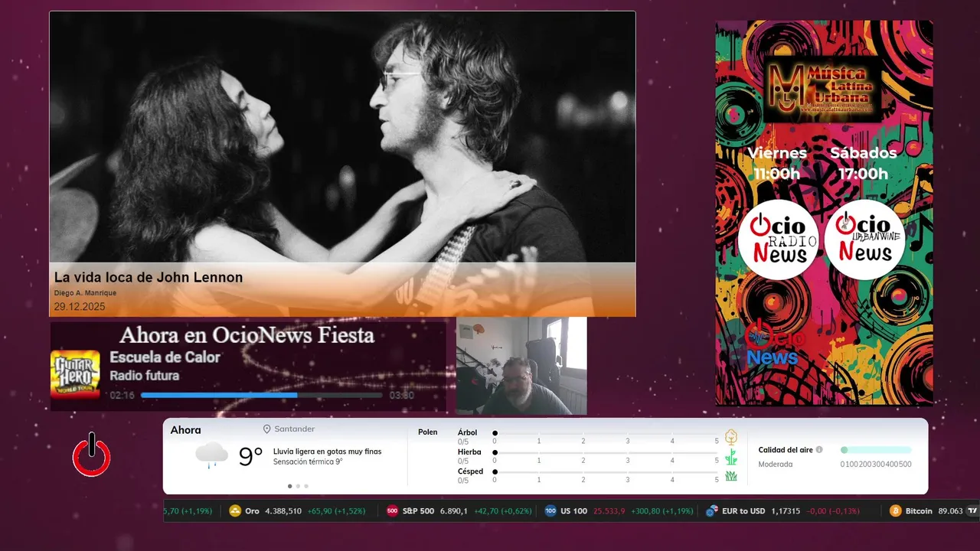Click artist name Radio futura
The height and width of the screenshot is (551, 980).
click(145, 376)
